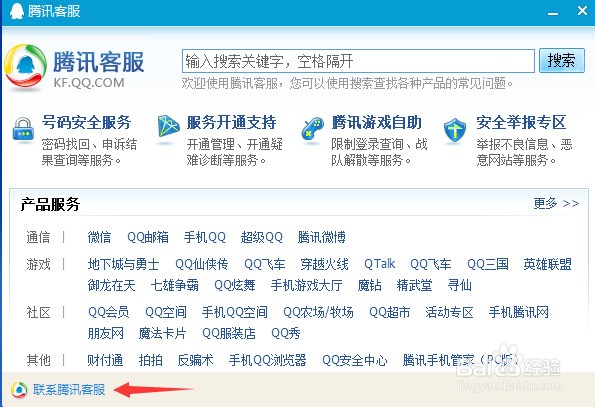Open the 朋友网 link
Screen dimensions: 595x407
coord(106,333)
